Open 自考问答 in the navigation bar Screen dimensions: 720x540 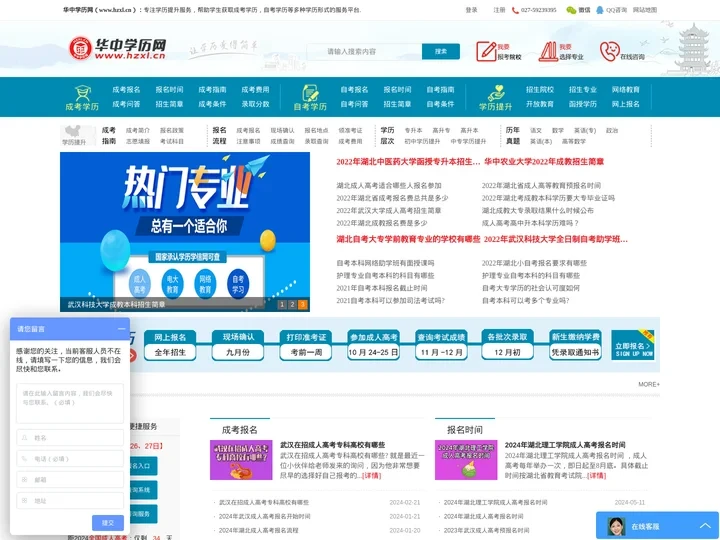[354, 104]
